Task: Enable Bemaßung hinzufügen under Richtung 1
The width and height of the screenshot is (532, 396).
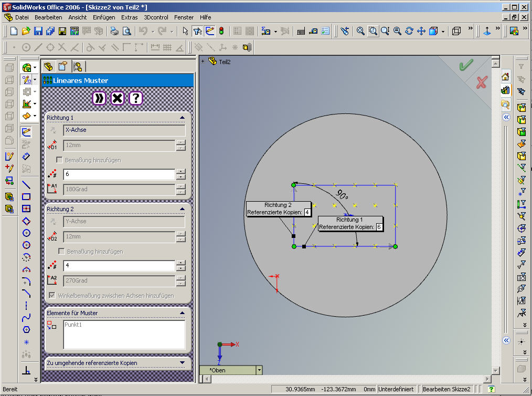Action: (60, 160)
